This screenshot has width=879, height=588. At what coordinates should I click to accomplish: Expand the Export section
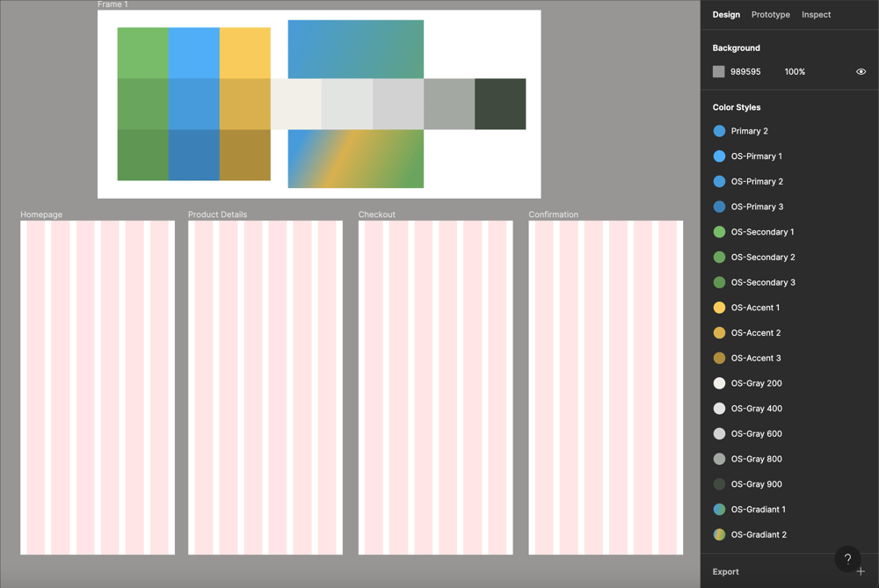coord(725,571)
